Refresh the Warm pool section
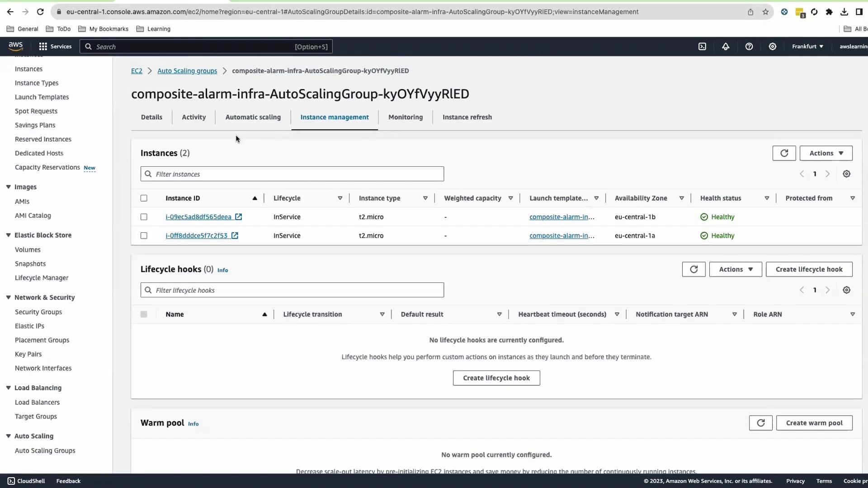 pyautogui.click(x=760, y=423)
